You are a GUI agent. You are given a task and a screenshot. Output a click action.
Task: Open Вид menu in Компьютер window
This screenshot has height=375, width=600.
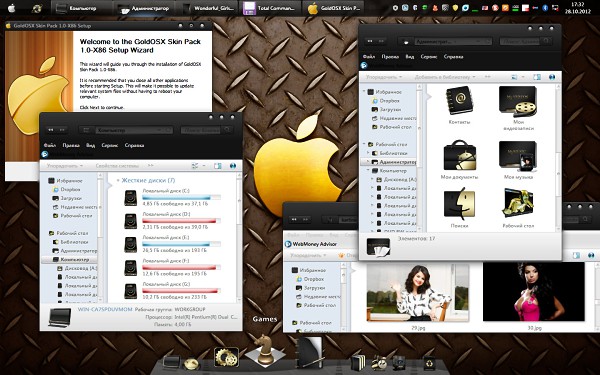tap(90, 145)
